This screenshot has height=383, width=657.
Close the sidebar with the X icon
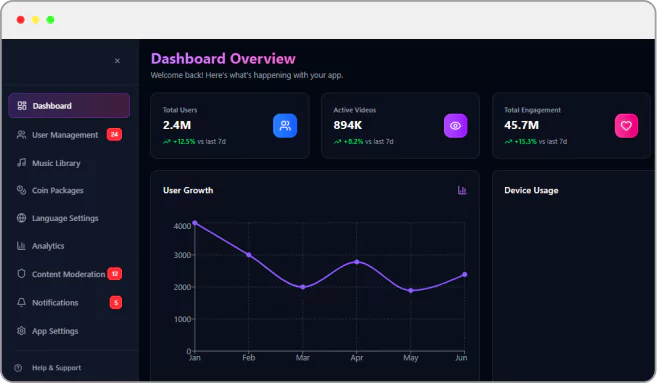tap(117, 61)
